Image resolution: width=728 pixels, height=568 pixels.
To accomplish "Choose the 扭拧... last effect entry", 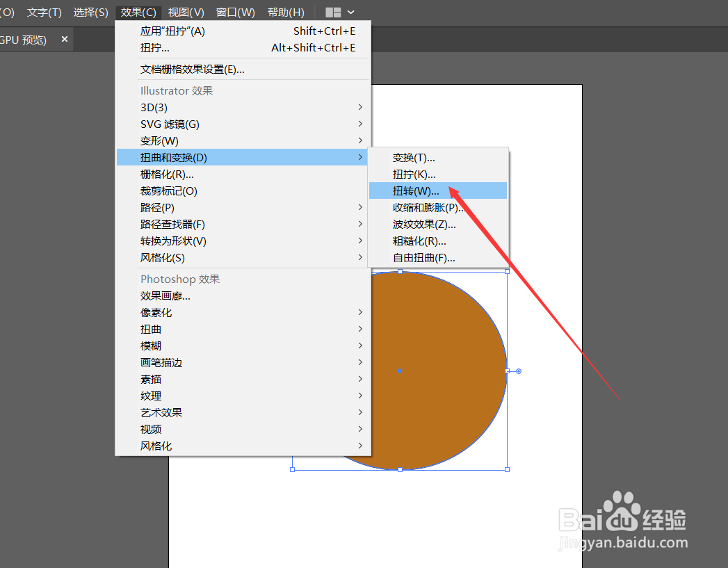I will click(x=243, y=48).
